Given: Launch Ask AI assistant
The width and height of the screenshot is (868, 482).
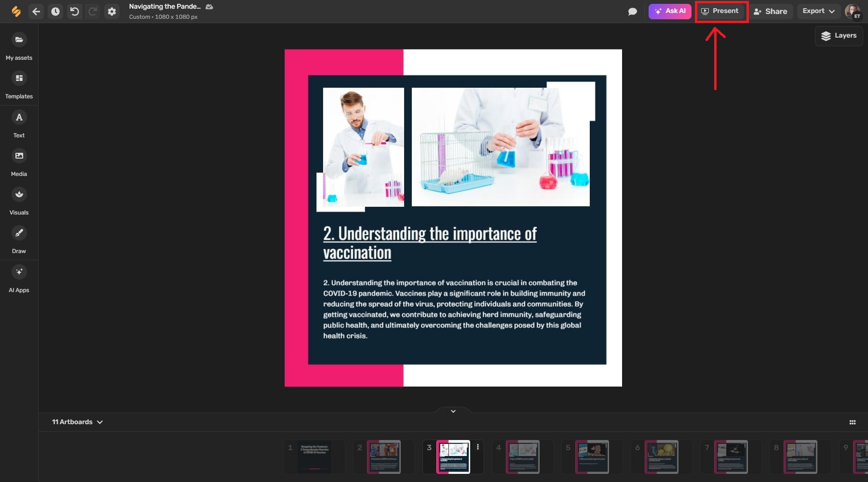Looking at the screenshot, I should (670, 11).
